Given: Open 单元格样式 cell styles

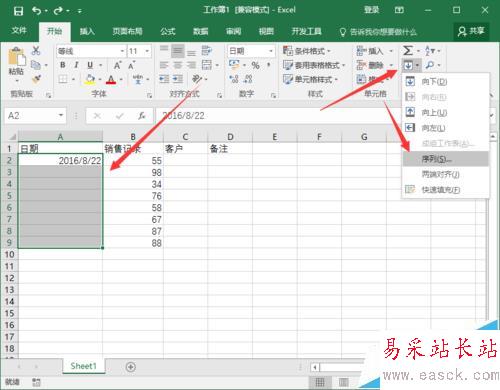Looking at the screenshot, I should click(x=310, y=79).
